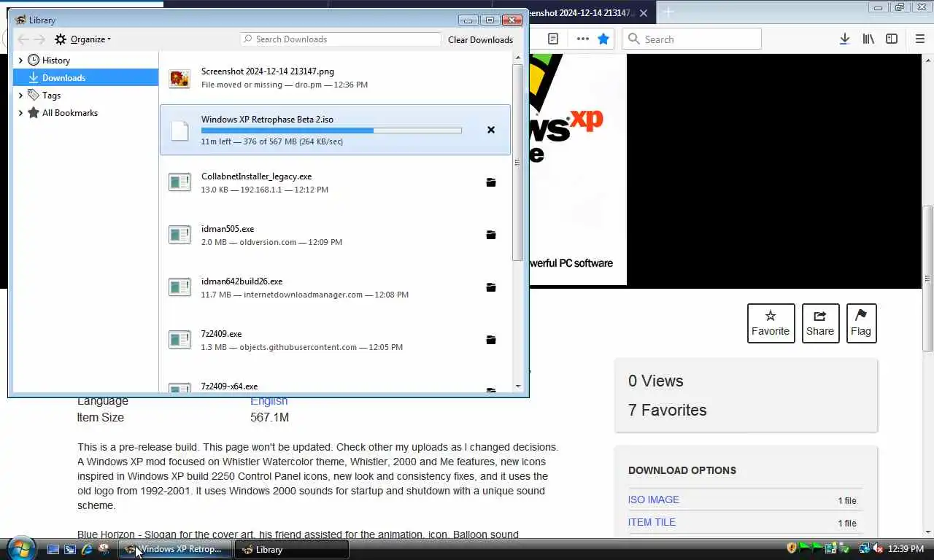The height and width of the screenshot is (560, 934).
Task: Click the 7z2409.exe file icon
Action: click(180, 340)
